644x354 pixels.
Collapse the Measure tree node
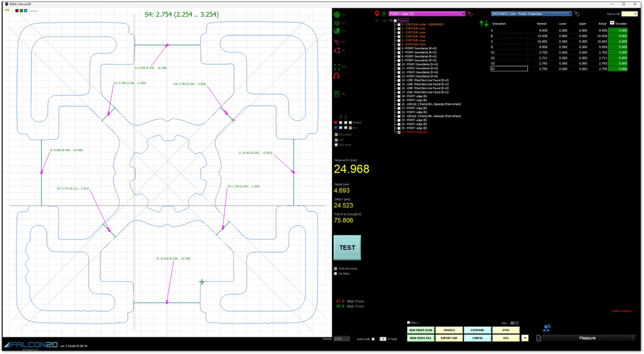(391, 21)
